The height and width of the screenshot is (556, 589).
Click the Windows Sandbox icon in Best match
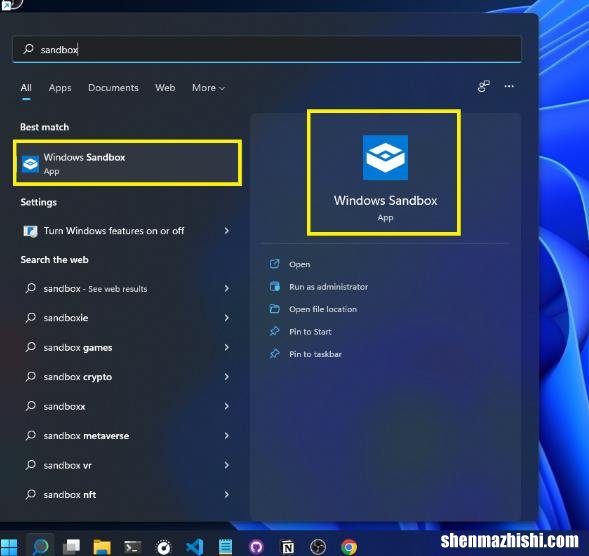[x=30, y=164]
